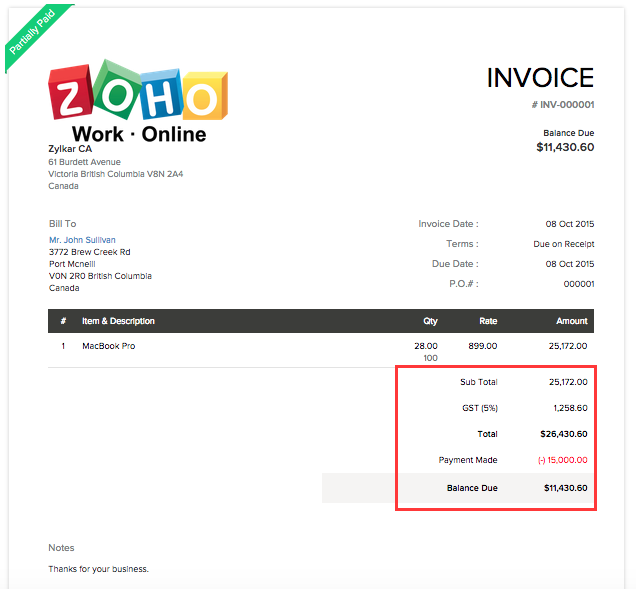636x589 pixels.
Task: Click the Item & Description column header
Action: pos(118,321)
